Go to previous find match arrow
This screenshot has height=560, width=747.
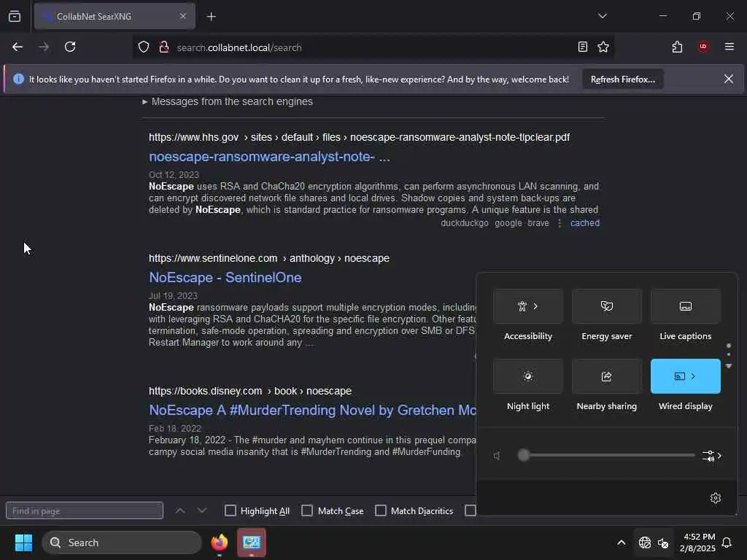180,510
